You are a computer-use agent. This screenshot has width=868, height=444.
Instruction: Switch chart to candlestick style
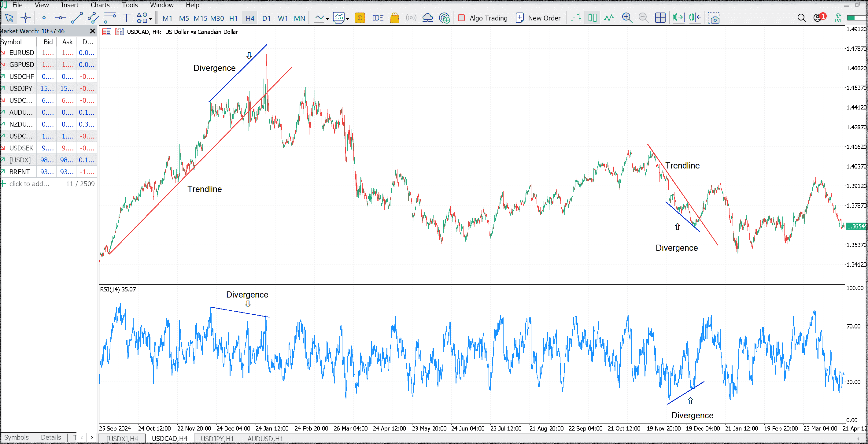click(592, 18)
